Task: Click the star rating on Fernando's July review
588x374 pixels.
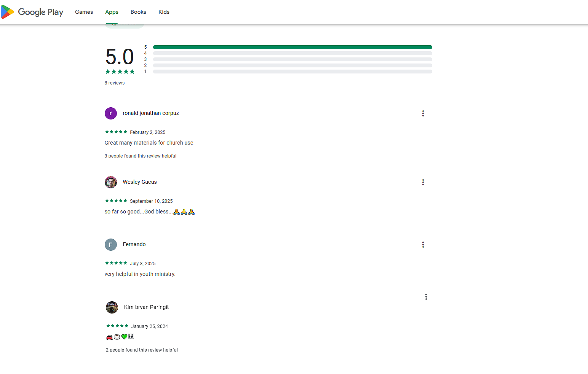Action: (x=116, y=263)
